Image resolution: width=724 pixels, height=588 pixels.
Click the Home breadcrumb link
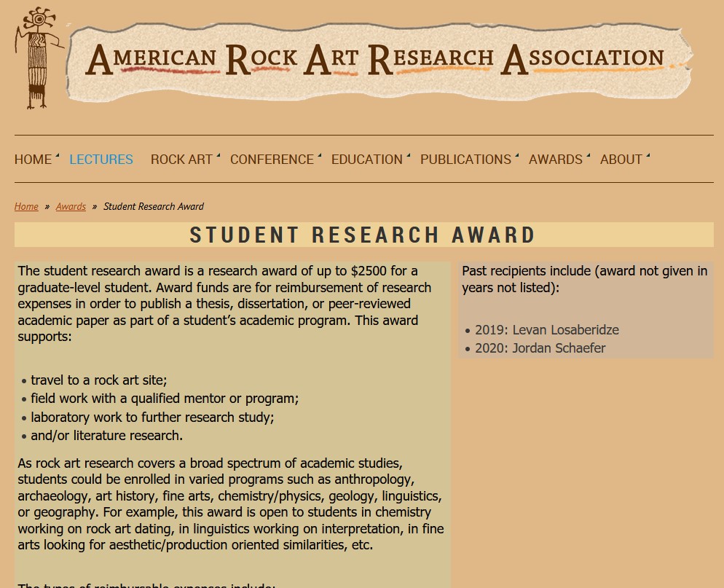click(26, 207)
